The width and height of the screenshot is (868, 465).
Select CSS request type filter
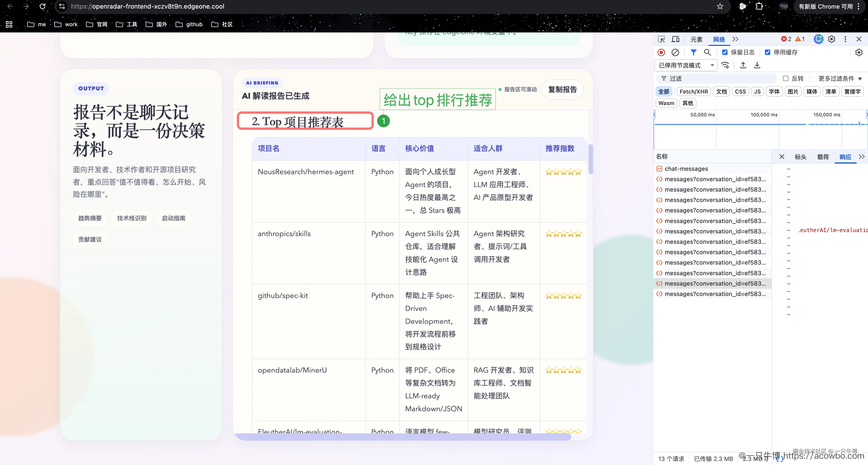tap(740, 91)
